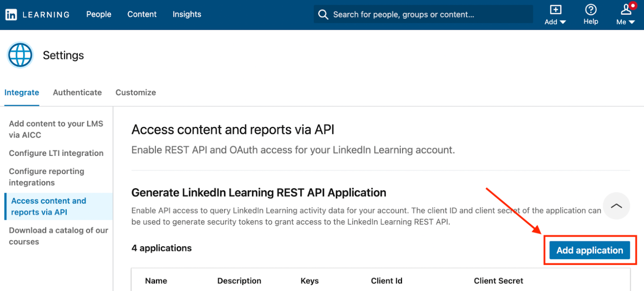This screenshot has height=291, width=644.
Task: Focus the search for people, groups or content field
Action: coord(423,14)
